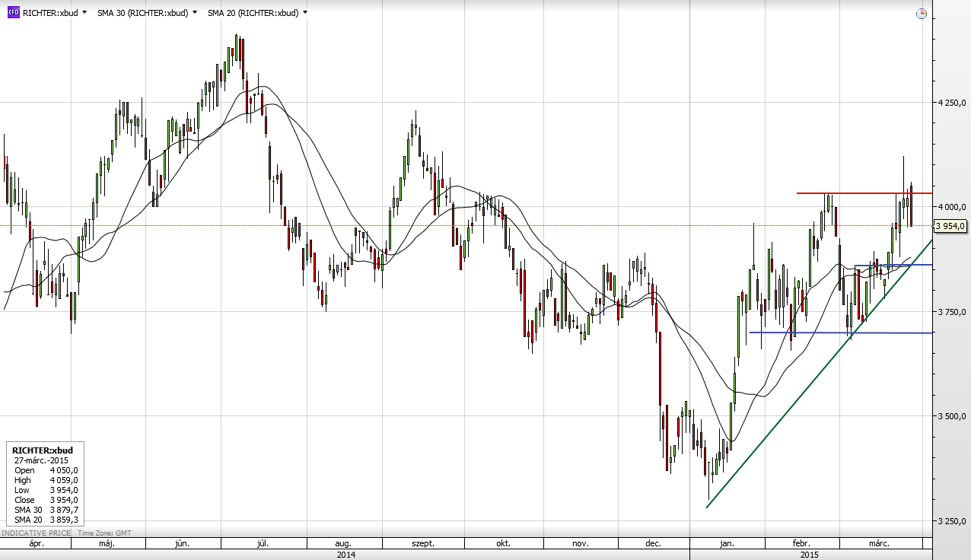This screenshot has width=971, height=560.
Task: Click the 4 250,0 price axis label
Action: (x=953, y=103)
